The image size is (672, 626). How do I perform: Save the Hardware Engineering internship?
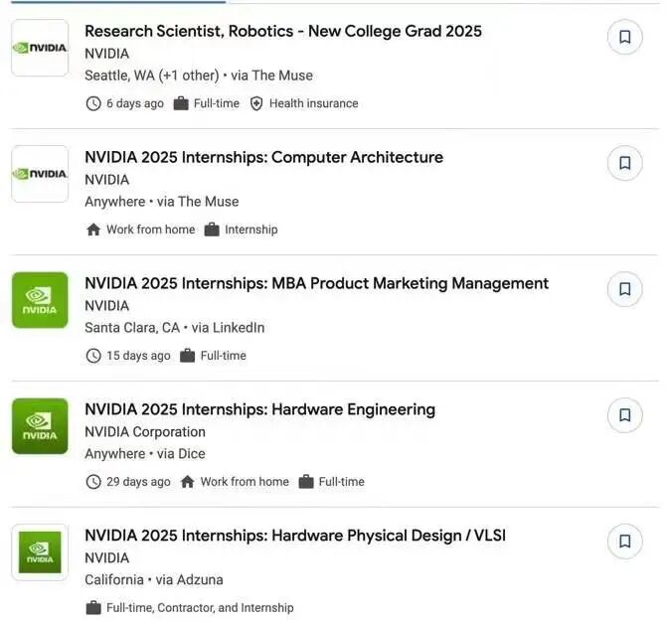[x=624, y=415]
